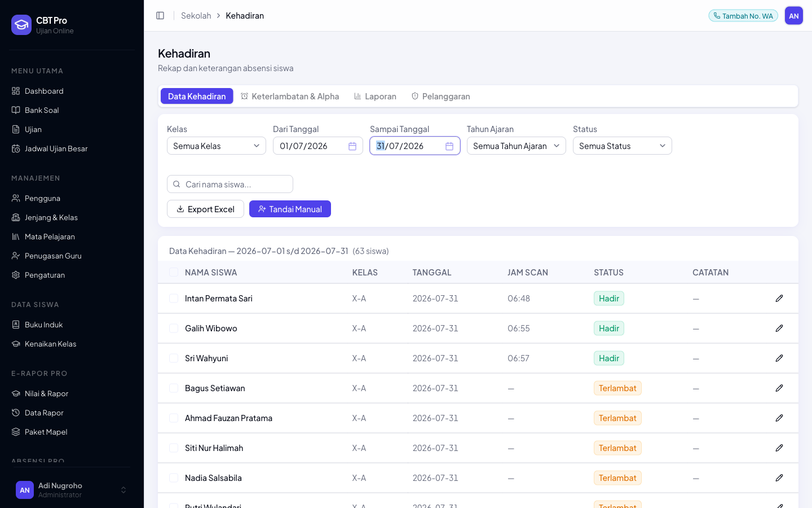Click the CBT Pro graduation cap logo

coord(21,25)
